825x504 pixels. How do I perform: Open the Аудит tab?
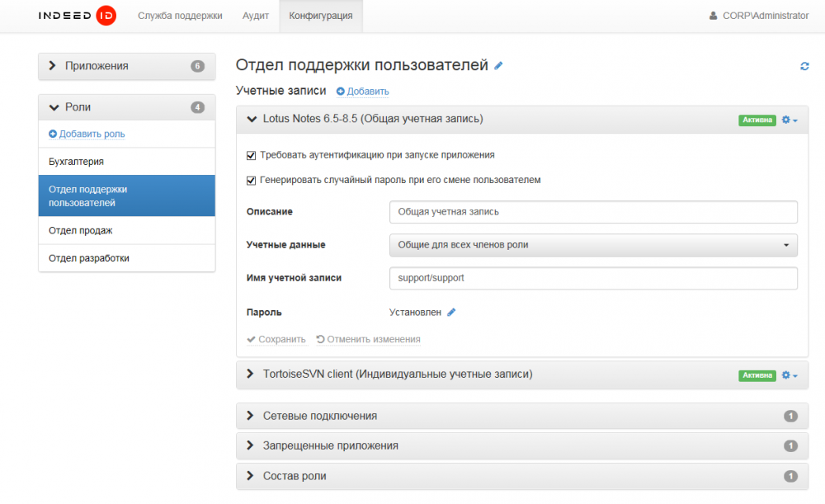pos(256,16)
